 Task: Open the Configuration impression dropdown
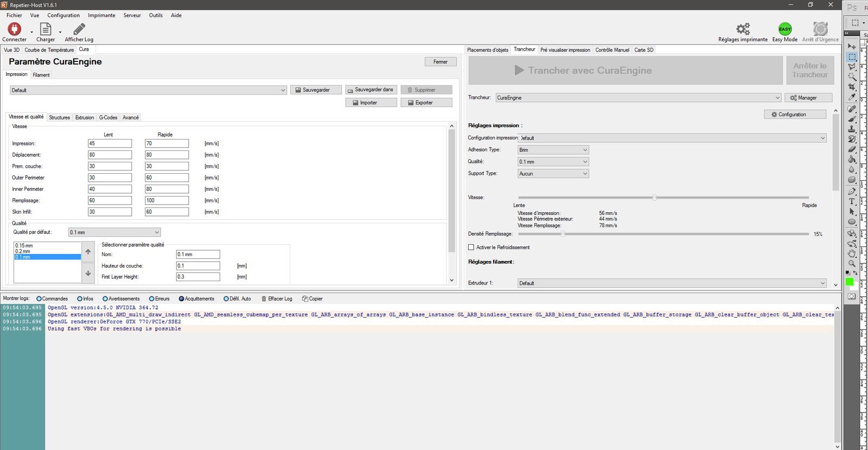click(x=672, y=138)
